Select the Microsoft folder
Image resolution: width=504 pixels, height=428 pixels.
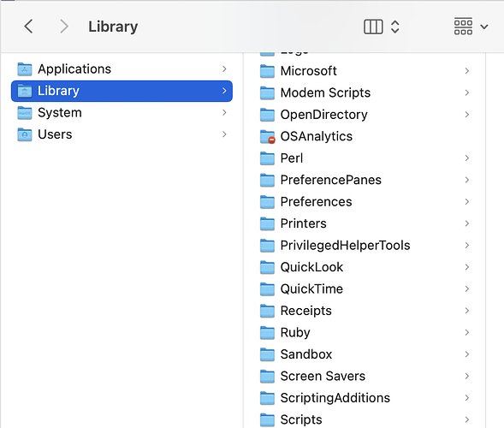point(365,71)
